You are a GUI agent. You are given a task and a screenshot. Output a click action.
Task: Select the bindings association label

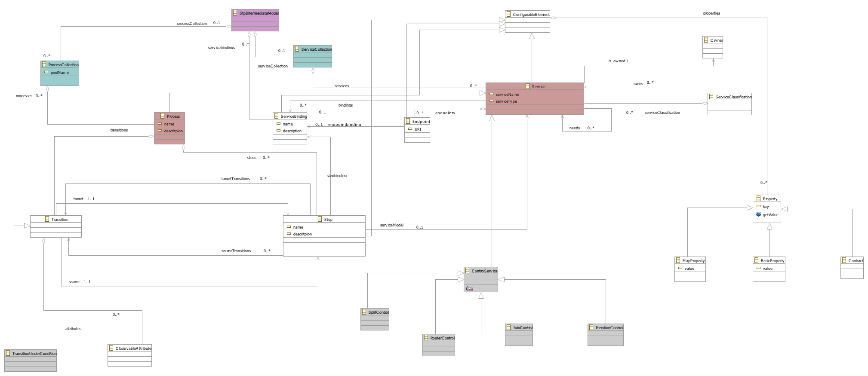345,105
